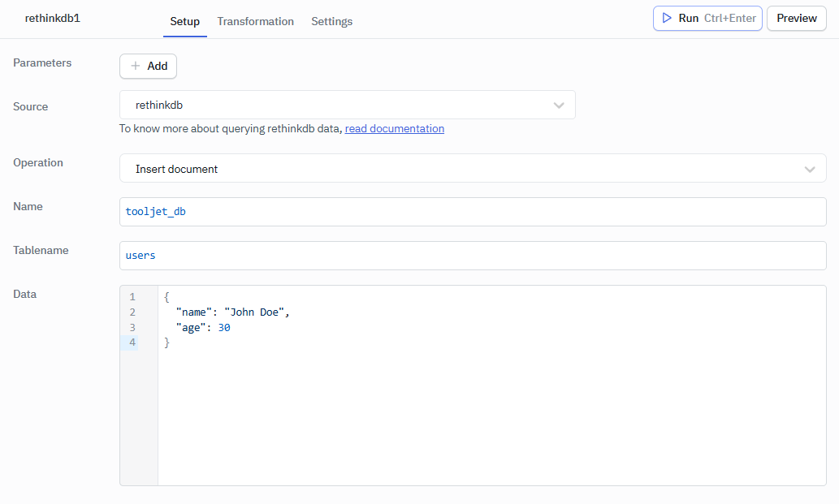This screenshot has height=504, width=839.
Task: Click line number 4 in the editor gutter
Action: click(x=132, y=342)
